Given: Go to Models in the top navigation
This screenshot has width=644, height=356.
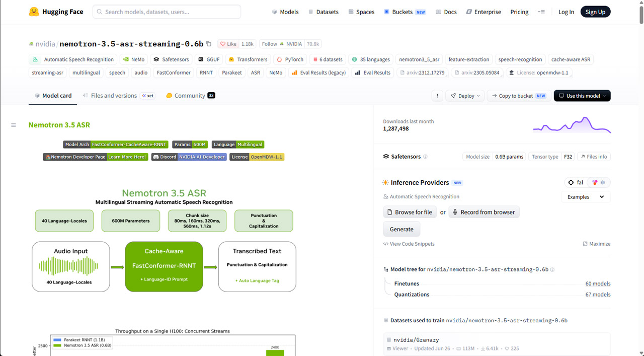Looking at the screenshot, I should pyautogui.click(x=285, y=12).
